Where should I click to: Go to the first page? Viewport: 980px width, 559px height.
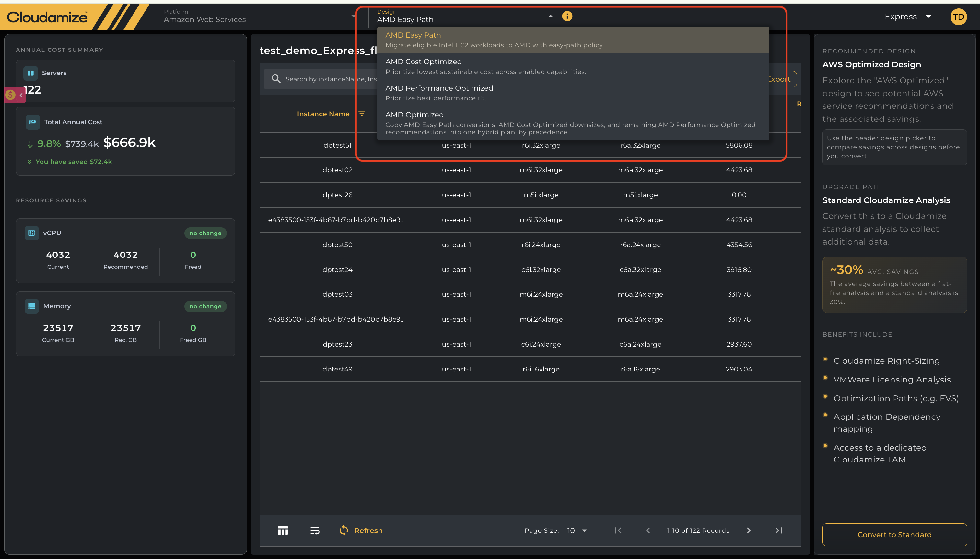point(618,530)
